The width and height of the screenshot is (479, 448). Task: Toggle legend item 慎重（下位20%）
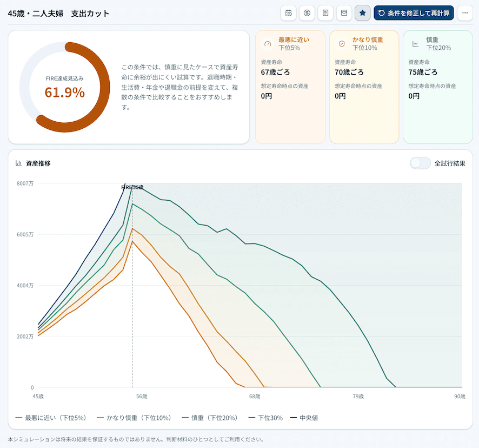[210, 418]
